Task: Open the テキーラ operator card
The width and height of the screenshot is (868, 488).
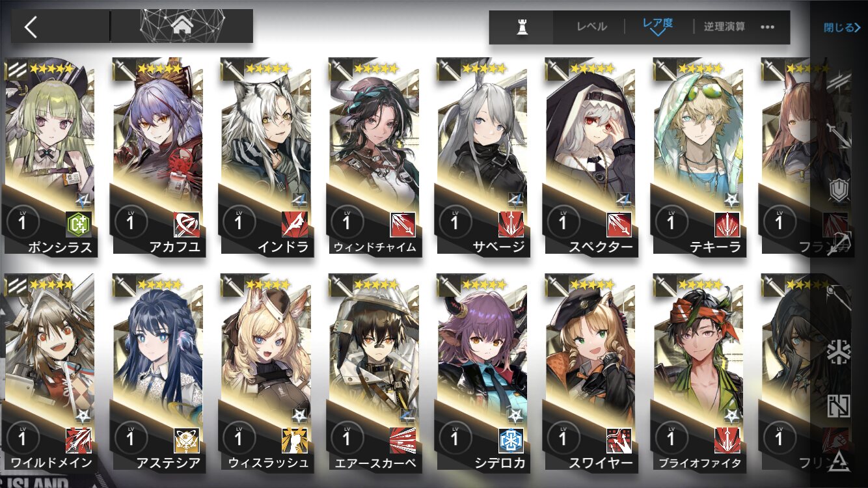Action: coord(698,156)
